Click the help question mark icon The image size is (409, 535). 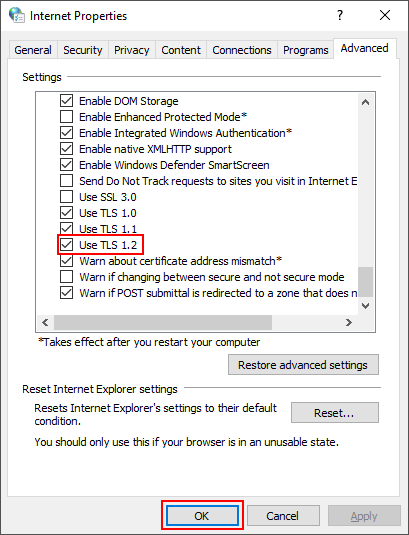[x=340, y=15]
